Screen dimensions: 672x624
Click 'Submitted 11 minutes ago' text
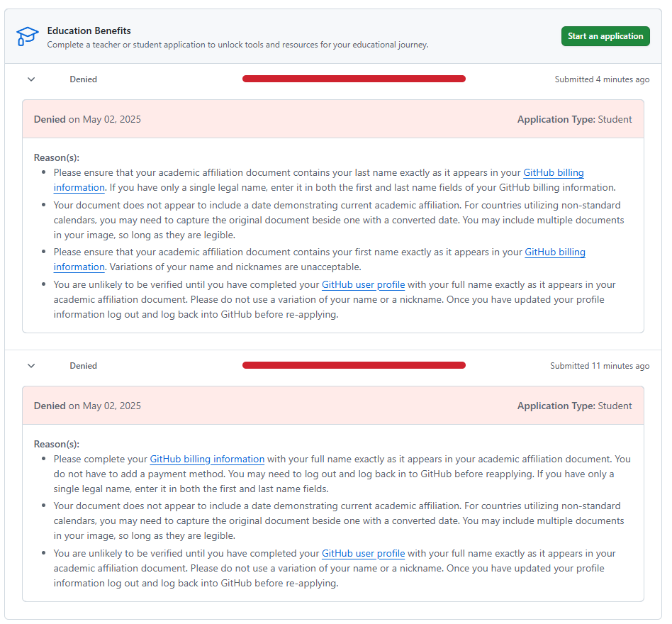600,366
